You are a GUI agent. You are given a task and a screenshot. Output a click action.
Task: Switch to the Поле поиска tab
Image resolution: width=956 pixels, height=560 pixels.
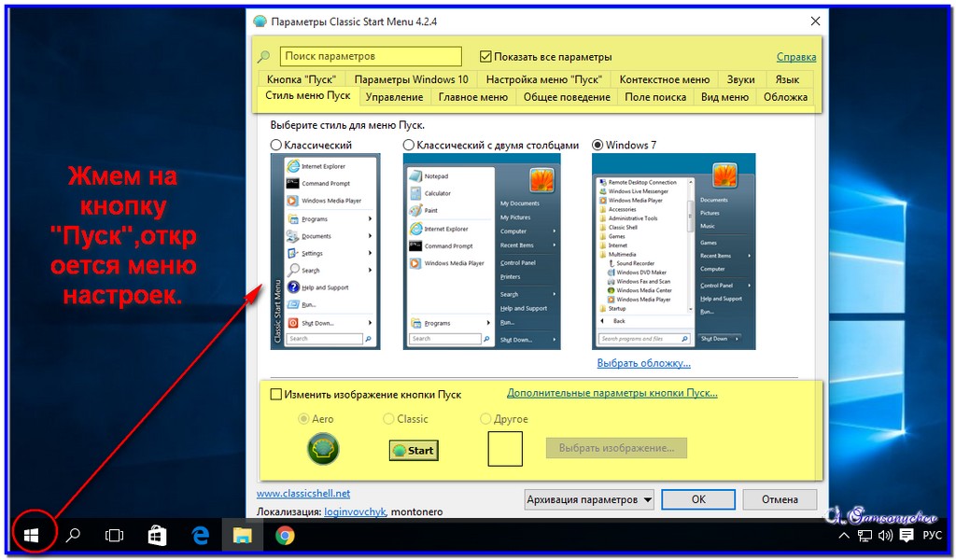(x=655, y=97)
